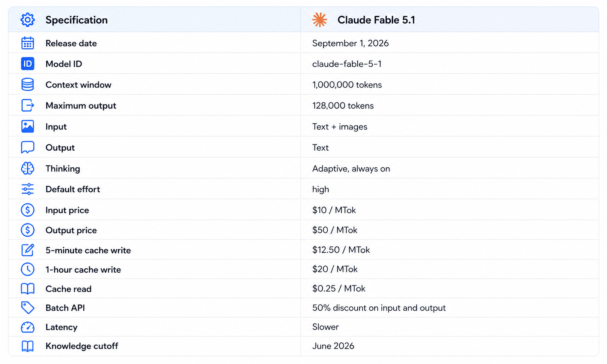Click the dollar coin icon for Output price

point(27,230)
